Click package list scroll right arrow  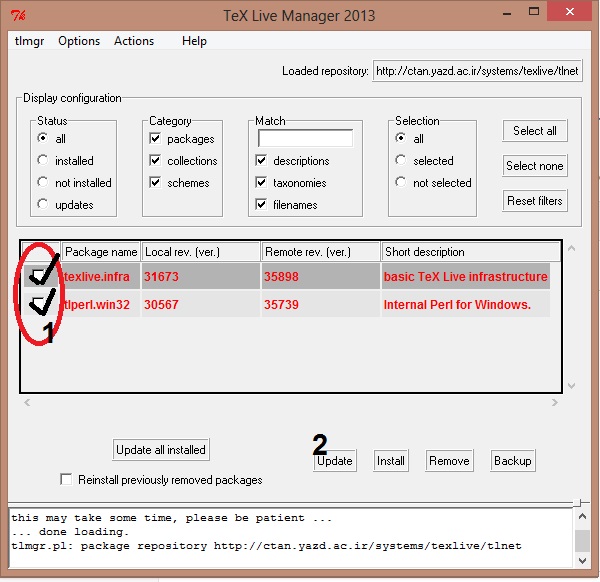click(x=554, y=402)
